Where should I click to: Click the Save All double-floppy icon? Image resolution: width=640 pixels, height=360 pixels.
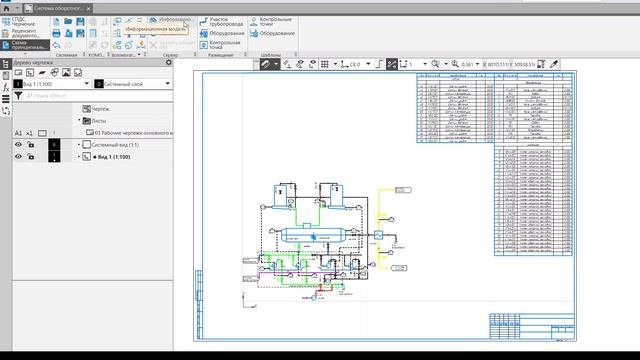(x=80, y=33)
